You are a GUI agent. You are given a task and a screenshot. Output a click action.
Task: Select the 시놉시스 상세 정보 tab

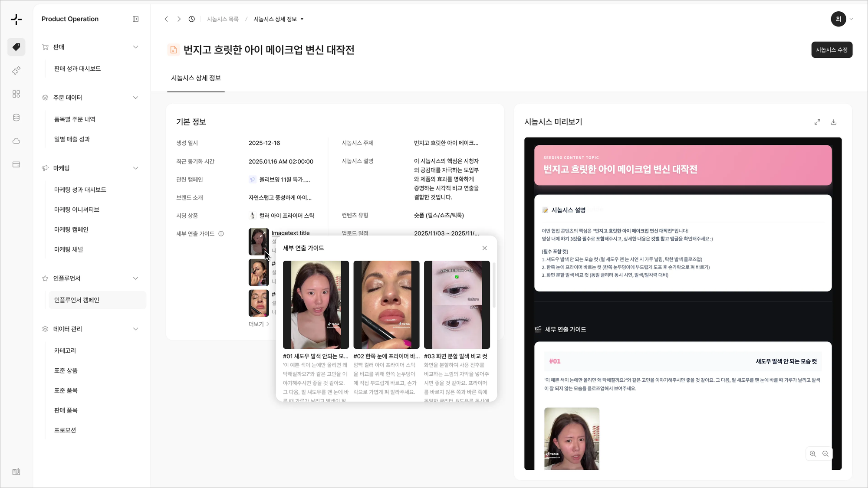point(196,78)
